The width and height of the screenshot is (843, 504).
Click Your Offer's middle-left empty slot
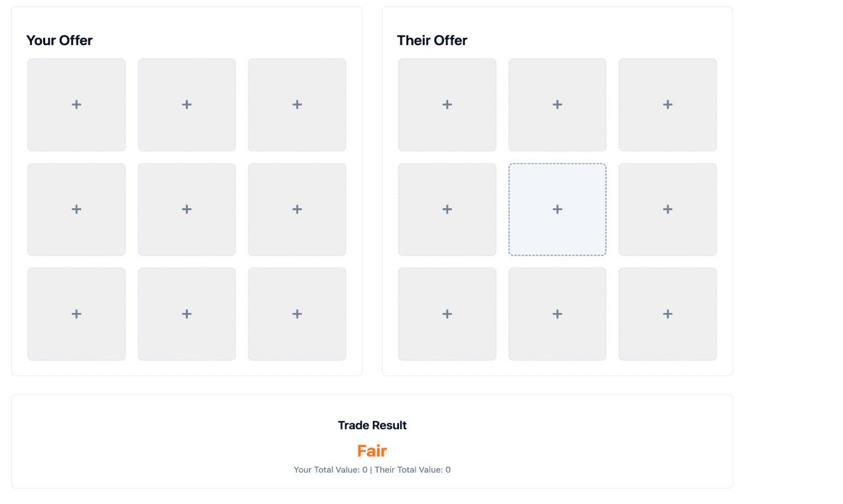(76, 209)
